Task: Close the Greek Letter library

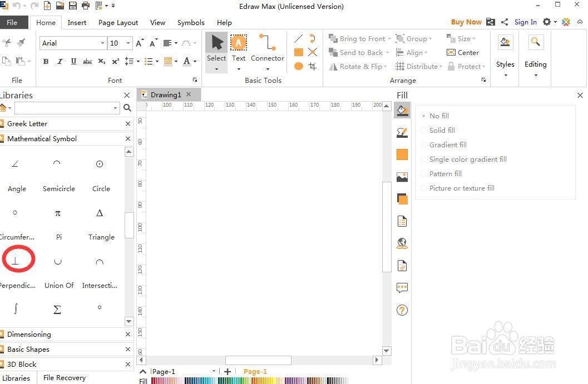Action: pos(128,123)
